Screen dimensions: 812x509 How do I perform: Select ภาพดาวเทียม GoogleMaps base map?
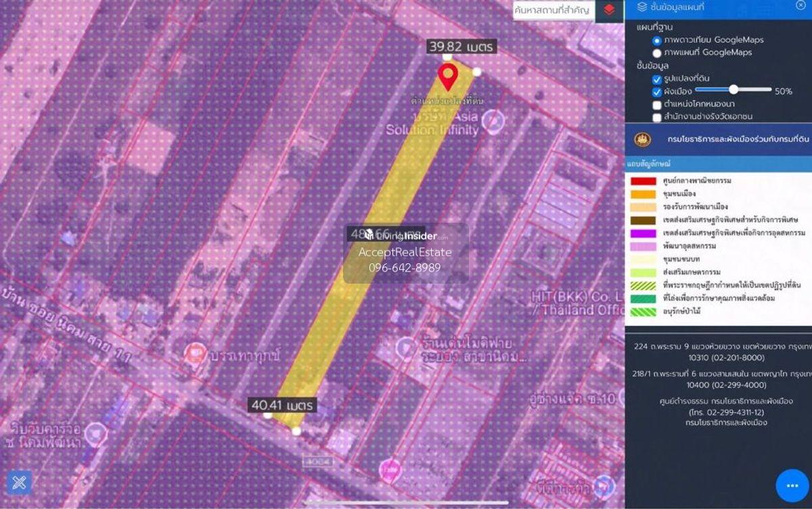[656, 40]
